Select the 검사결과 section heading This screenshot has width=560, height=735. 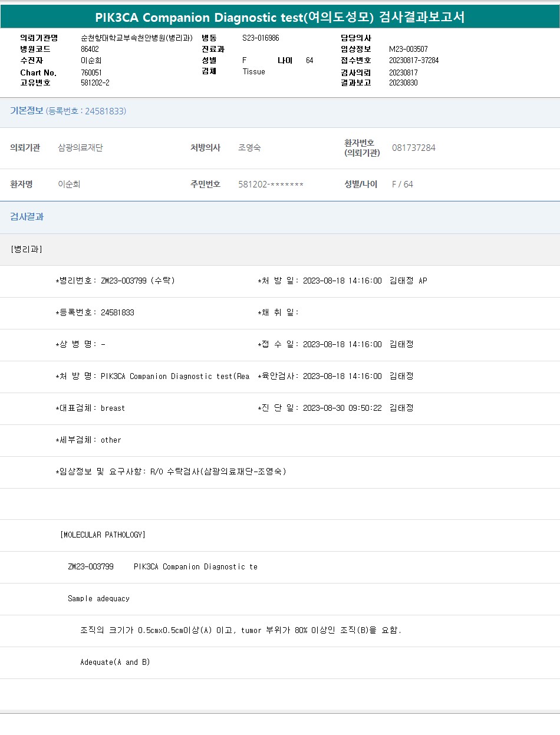tap(27, 217)
